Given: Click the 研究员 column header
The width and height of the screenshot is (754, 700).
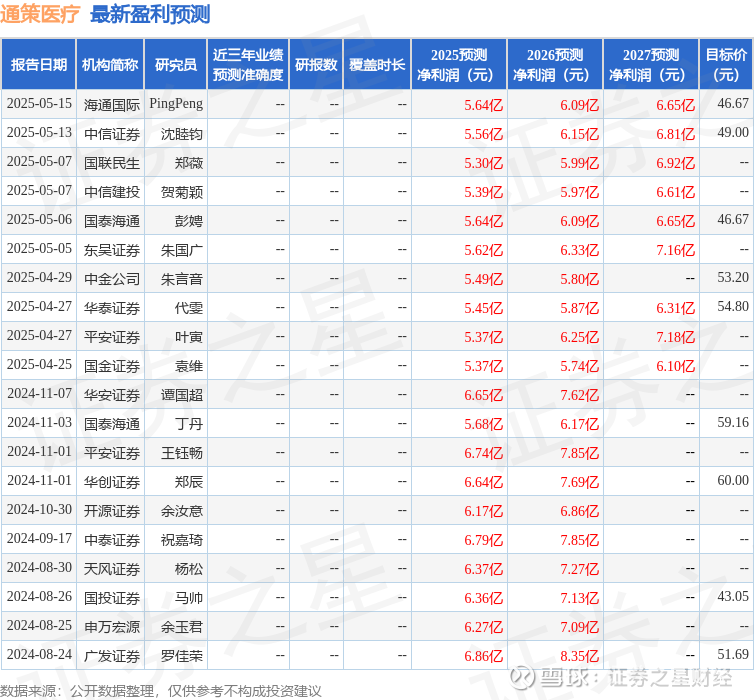Looking at the screenshot, I should [176, 64].
